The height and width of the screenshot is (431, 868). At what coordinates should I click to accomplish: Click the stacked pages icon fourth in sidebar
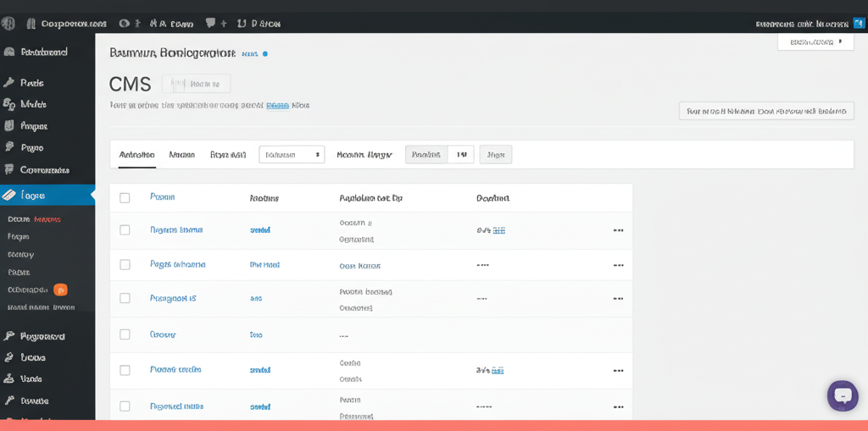coord(8,126)
